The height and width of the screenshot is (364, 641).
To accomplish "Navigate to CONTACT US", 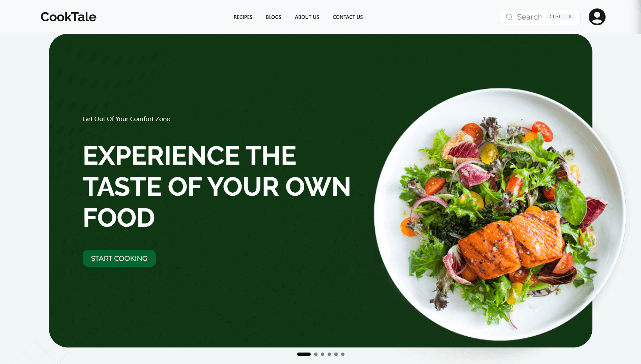I will [x=348, y=17].
